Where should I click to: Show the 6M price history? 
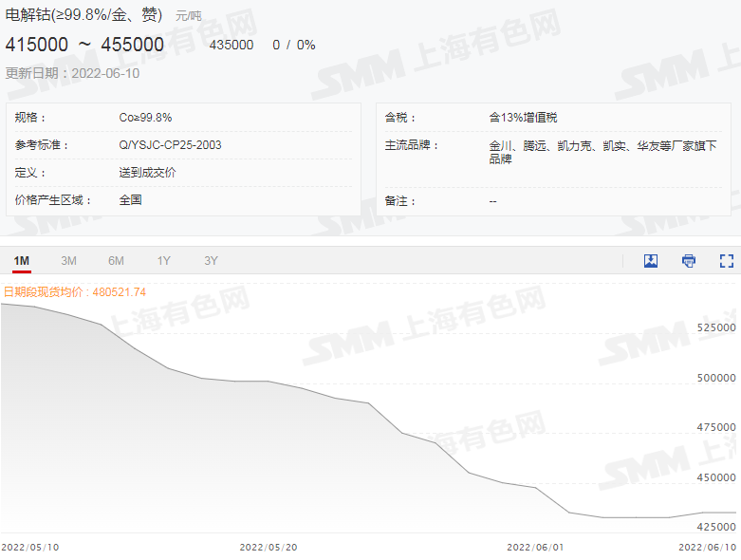click(116, 261)
